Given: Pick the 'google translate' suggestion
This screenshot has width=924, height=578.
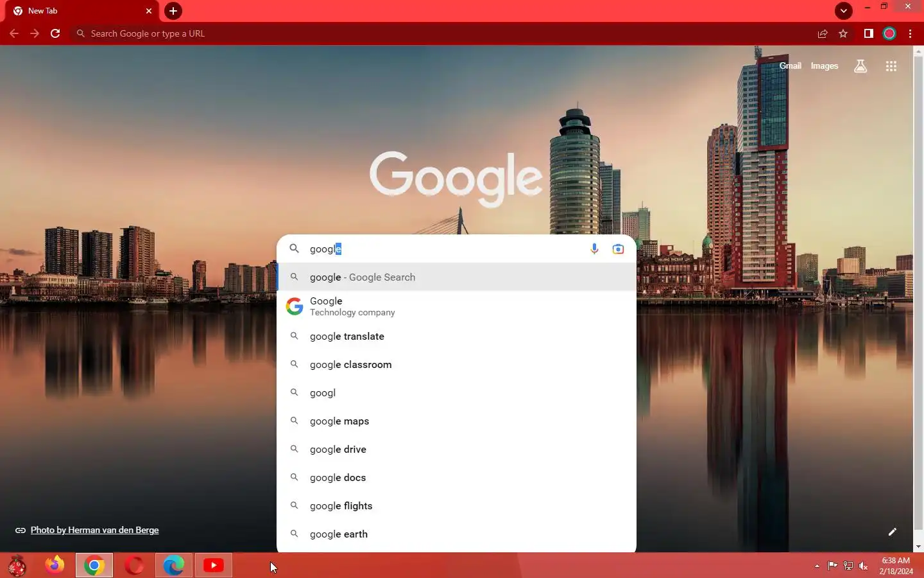Looking at the screenshot, I should coord(456,336).
